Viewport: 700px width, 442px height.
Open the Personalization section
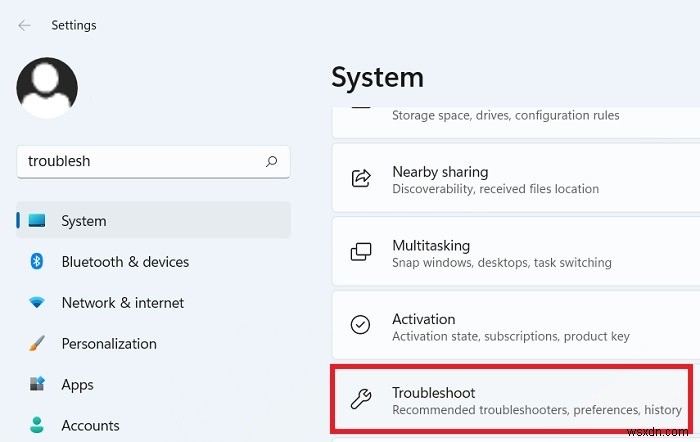point(109,344)
